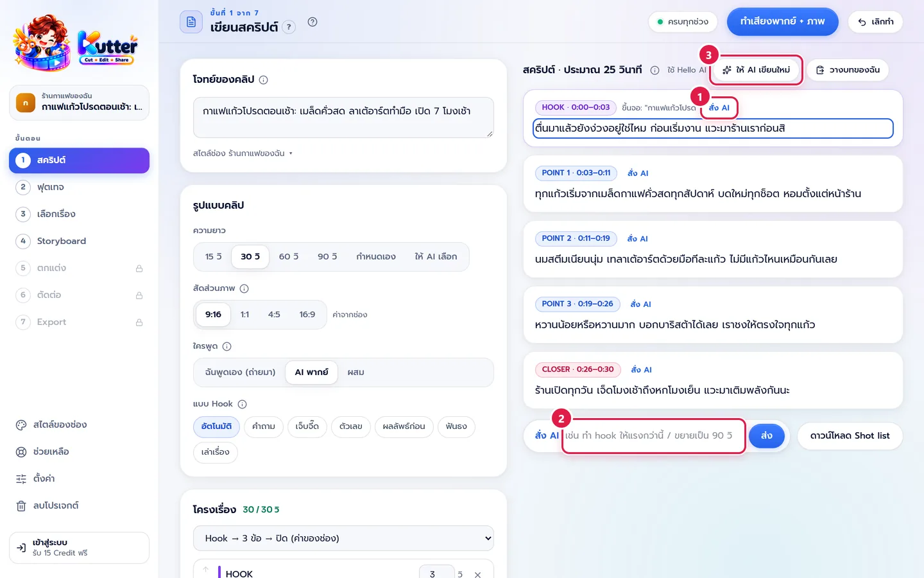Click the AI instruction input field
Image resolution: width=924 pixels, height=578 pixels.
click(654, 436)
